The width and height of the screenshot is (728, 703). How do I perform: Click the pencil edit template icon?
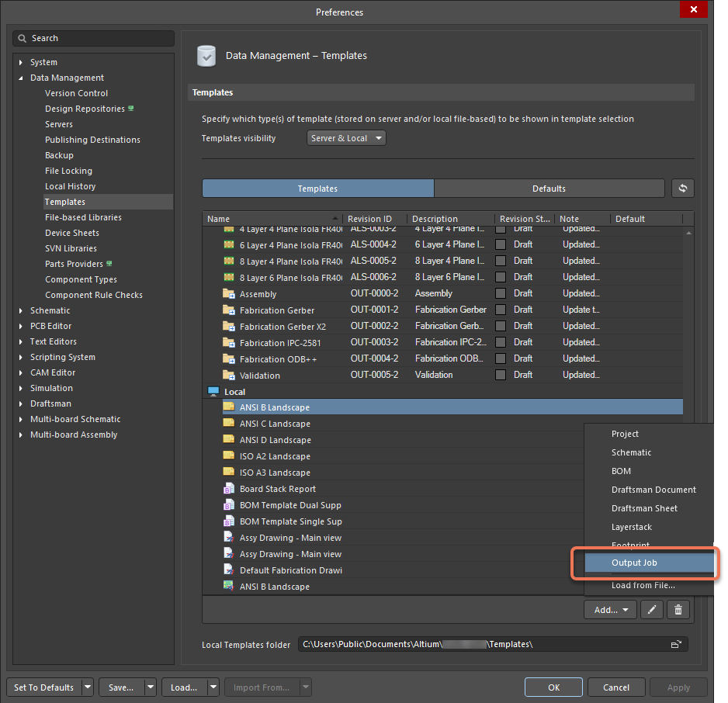[x=652, y=610]
